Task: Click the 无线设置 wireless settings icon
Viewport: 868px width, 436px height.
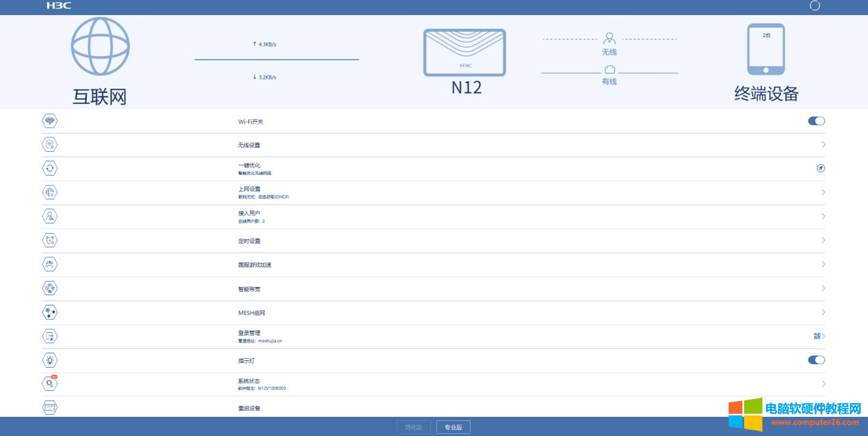Action: coord(48,144)
